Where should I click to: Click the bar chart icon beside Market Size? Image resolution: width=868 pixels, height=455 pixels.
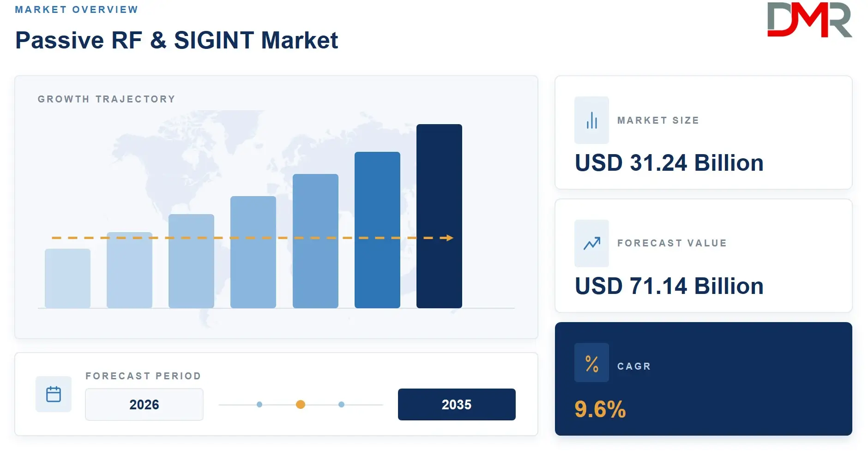tap(591, 120)
